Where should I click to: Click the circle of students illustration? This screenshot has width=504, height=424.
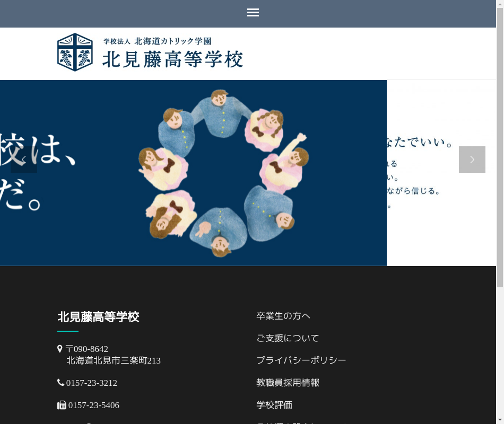[x=223, y=173]
